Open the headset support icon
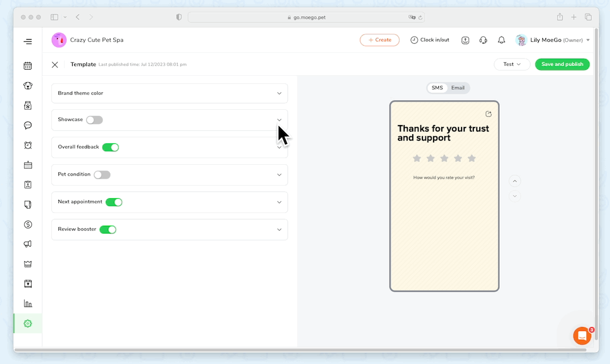Screen dimensions: 610x364 pyautogui.click(x=483, y=40)
